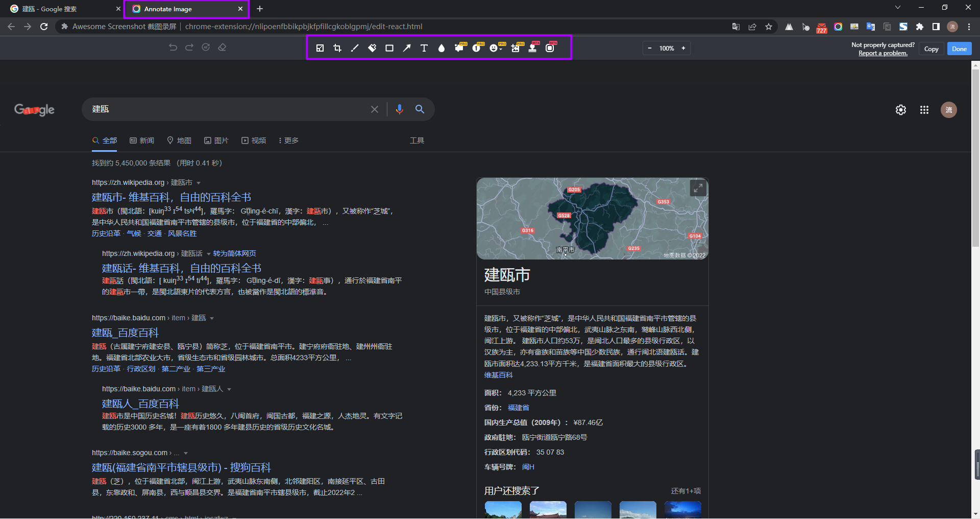Open the Awesome Screenshot extension icon

point(838,27)
